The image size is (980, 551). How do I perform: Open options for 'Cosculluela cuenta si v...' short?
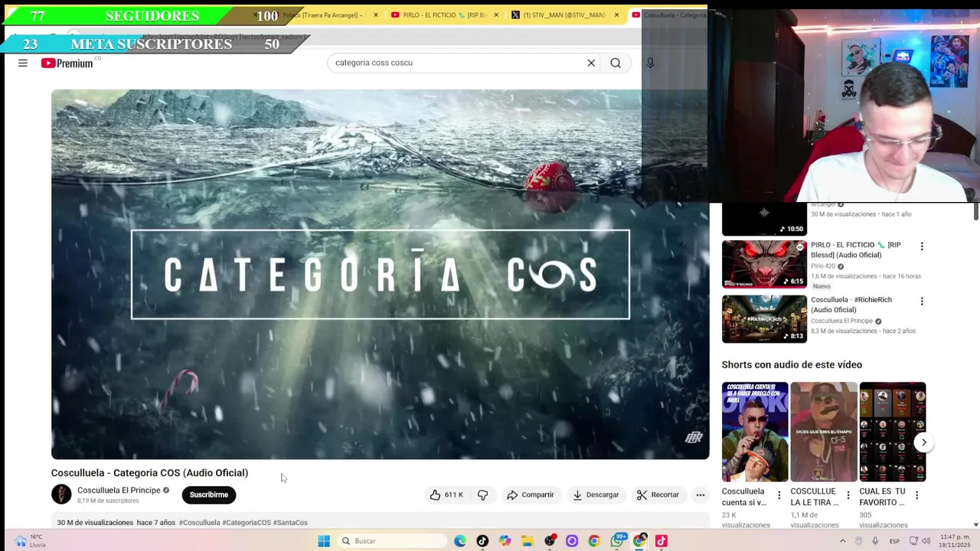779,496
